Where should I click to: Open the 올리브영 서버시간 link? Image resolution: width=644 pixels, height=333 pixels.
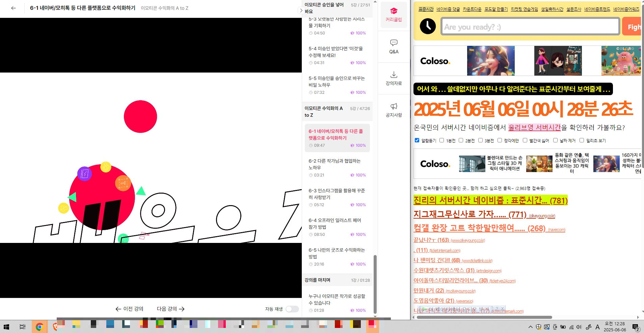534,128
